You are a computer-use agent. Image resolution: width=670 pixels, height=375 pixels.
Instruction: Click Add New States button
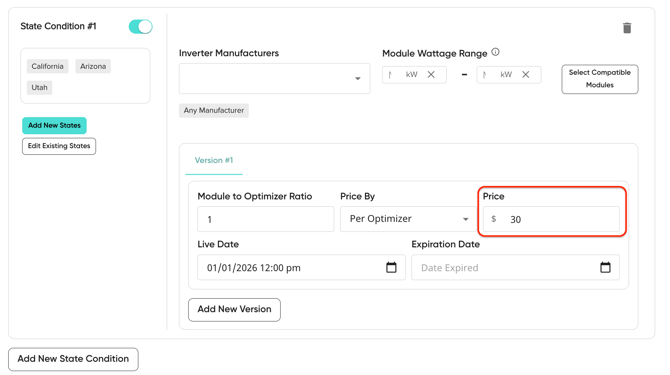tap(54, 126)
